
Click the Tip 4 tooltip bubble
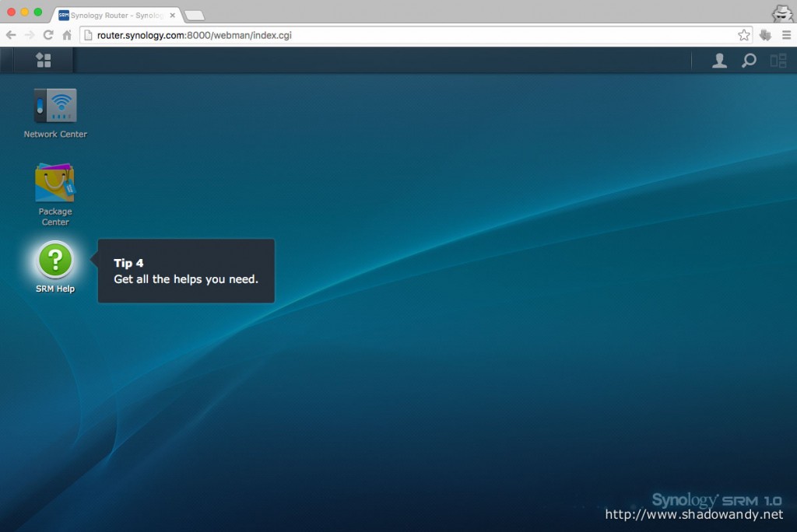[186, 271]
